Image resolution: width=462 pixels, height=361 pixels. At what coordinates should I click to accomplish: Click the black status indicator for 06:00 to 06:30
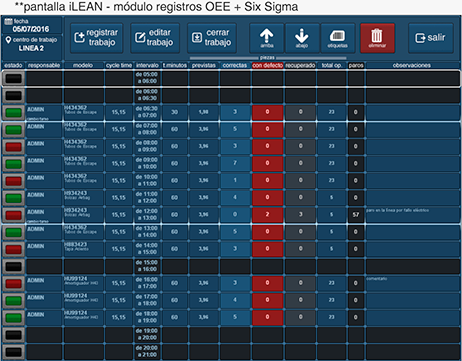pos(14,95)
